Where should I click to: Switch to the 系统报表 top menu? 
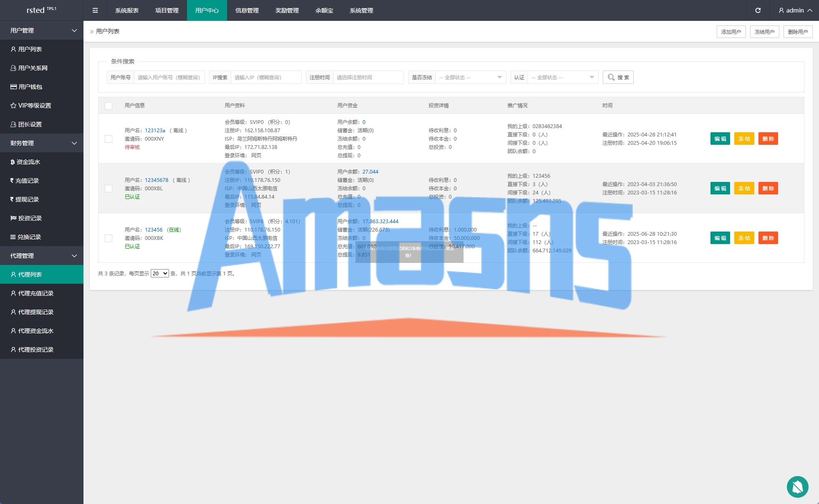[127, 10]
